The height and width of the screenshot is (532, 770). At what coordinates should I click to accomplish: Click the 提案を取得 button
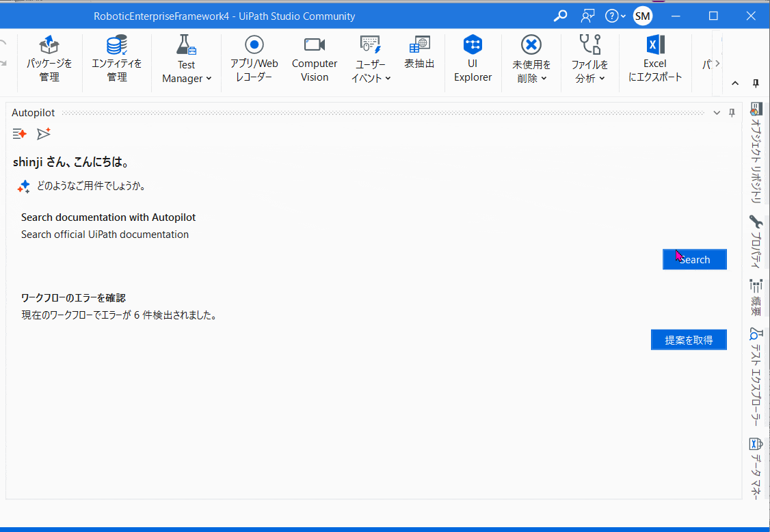point(689,340)
